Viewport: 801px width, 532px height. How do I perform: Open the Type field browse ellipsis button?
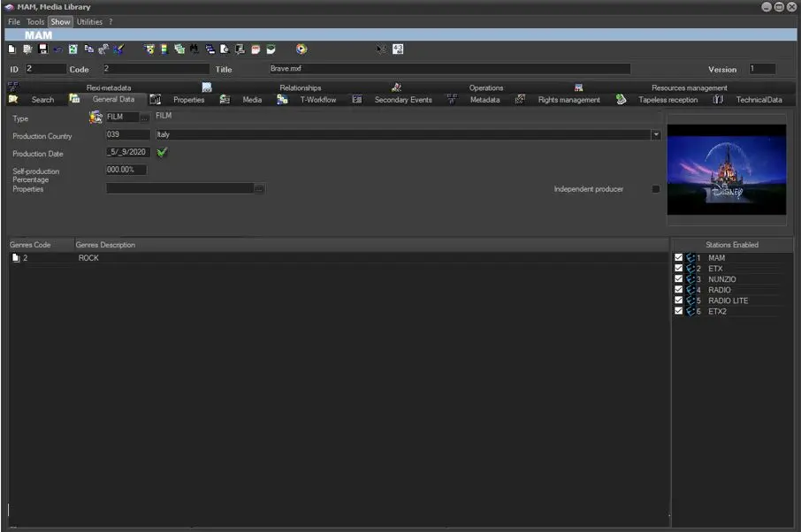point(144,118)
